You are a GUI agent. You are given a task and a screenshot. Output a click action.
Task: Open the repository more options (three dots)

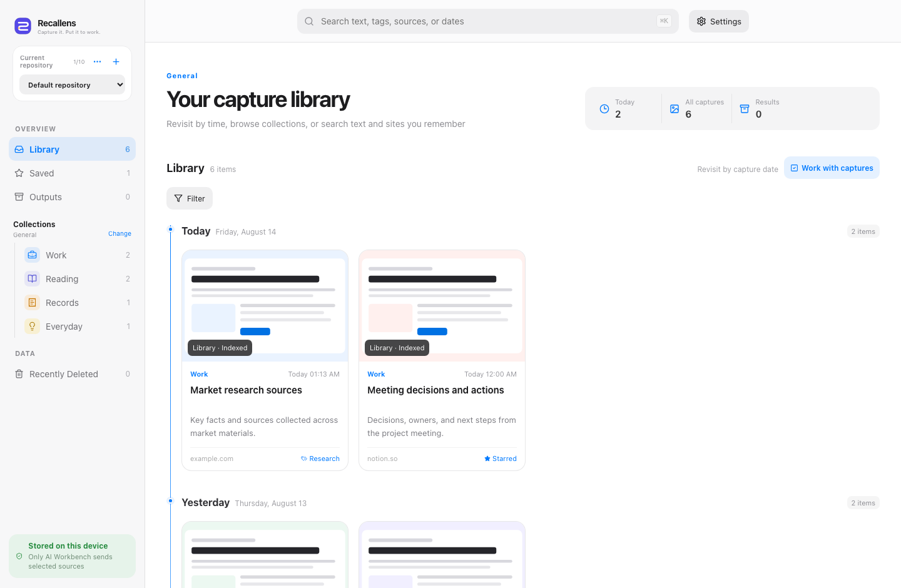pyautogui.click(x=97, y=61)
